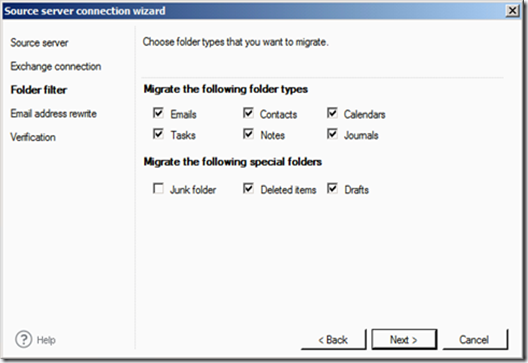The image size is (528, 363).
Task: Close the Source server connection wizard
Action: (x=512, y=11)
